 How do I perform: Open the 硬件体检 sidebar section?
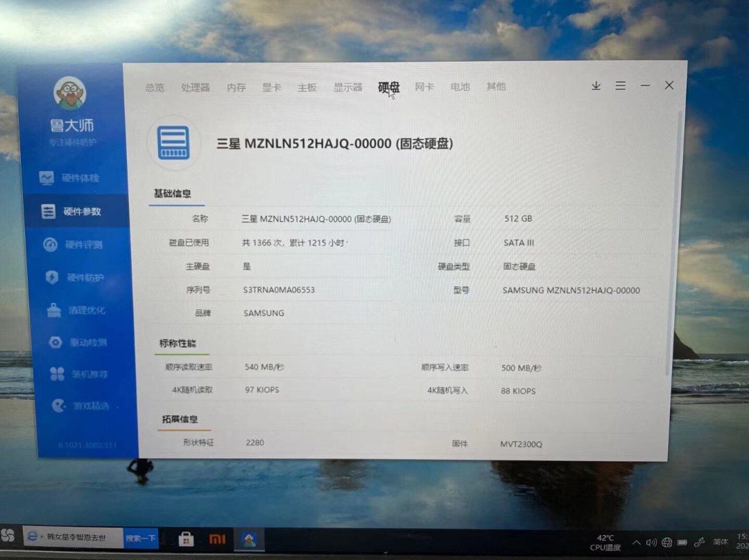pos(70,178)
